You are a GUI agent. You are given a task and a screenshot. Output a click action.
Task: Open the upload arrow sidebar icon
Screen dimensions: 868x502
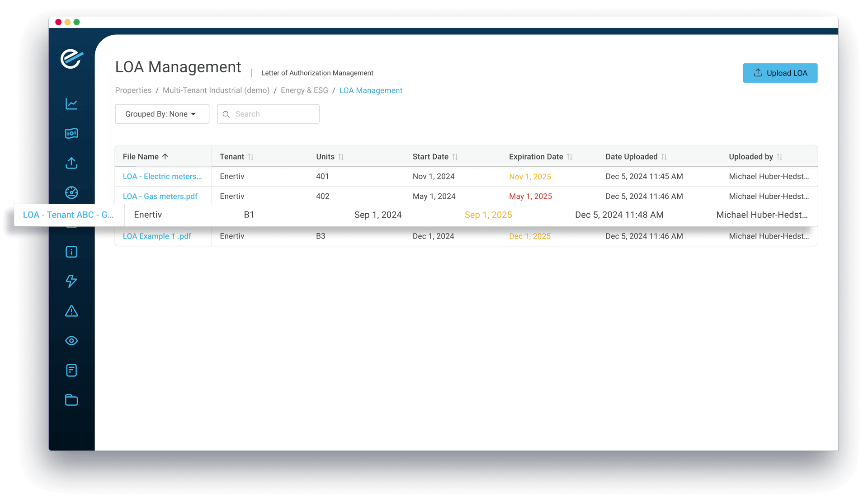pos(71,163)
